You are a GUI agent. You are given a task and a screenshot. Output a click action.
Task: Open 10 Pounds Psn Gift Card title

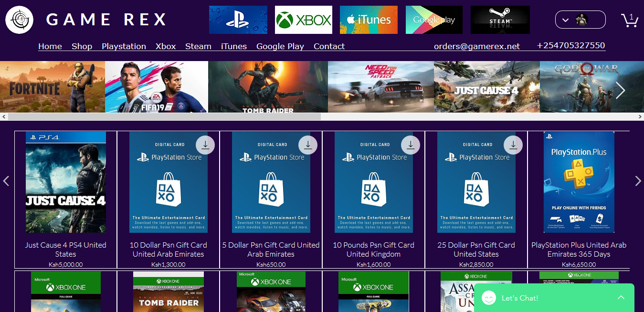pyautogui.click(x=374, y=250)
